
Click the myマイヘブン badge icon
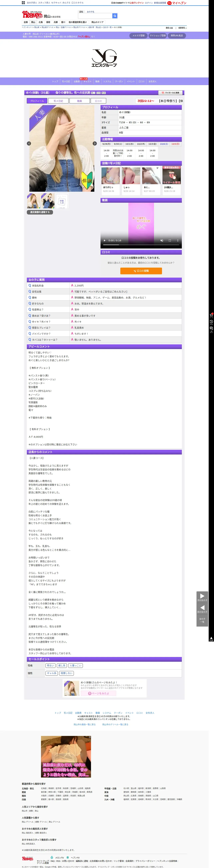click(169, 3)
